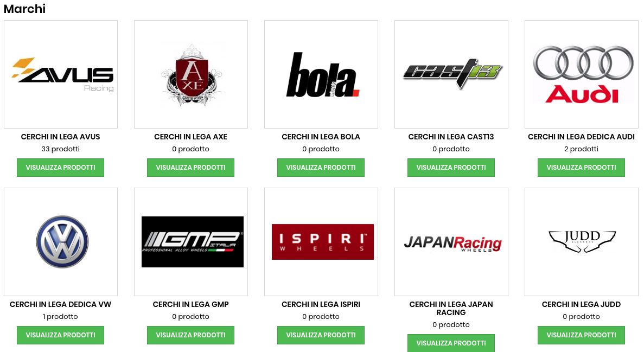Open the Cerchi in Lega AXE title link
Screen dimensions: 644x352
(x=190, y=137)
